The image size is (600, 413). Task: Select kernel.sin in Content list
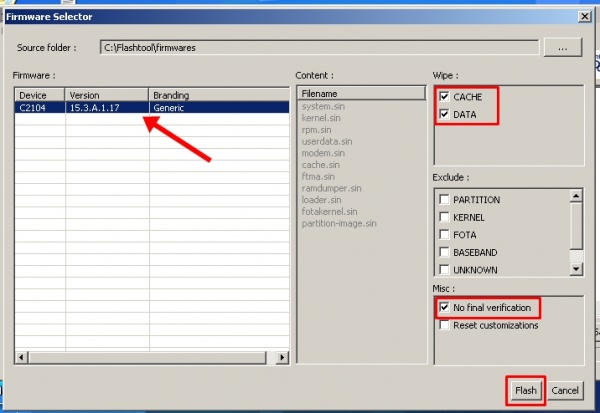click(x=321, y=118)
